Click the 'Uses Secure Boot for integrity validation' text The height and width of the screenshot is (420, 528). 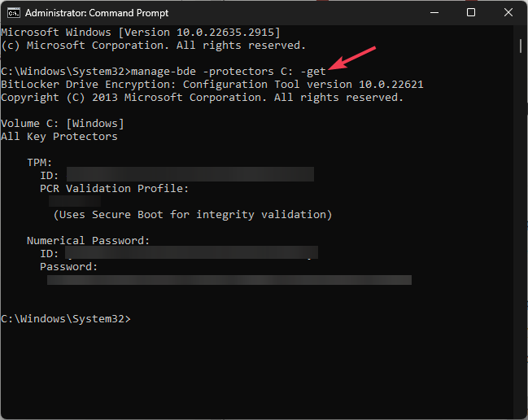coord(193,214)
